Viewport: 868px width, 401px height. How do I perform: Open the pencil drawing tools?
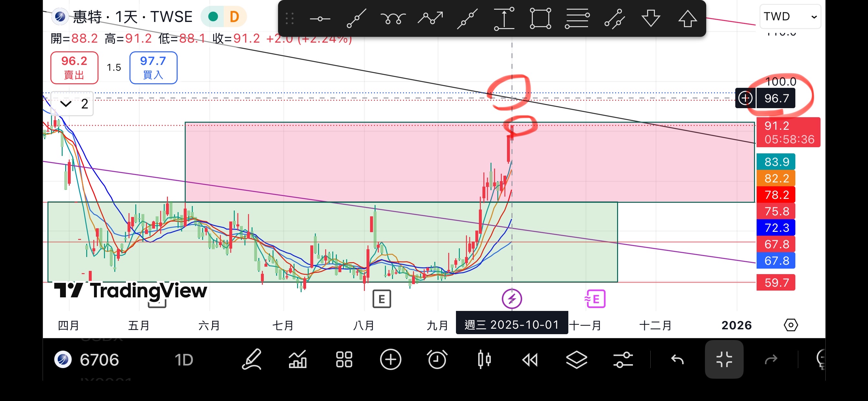click(252, 359)
